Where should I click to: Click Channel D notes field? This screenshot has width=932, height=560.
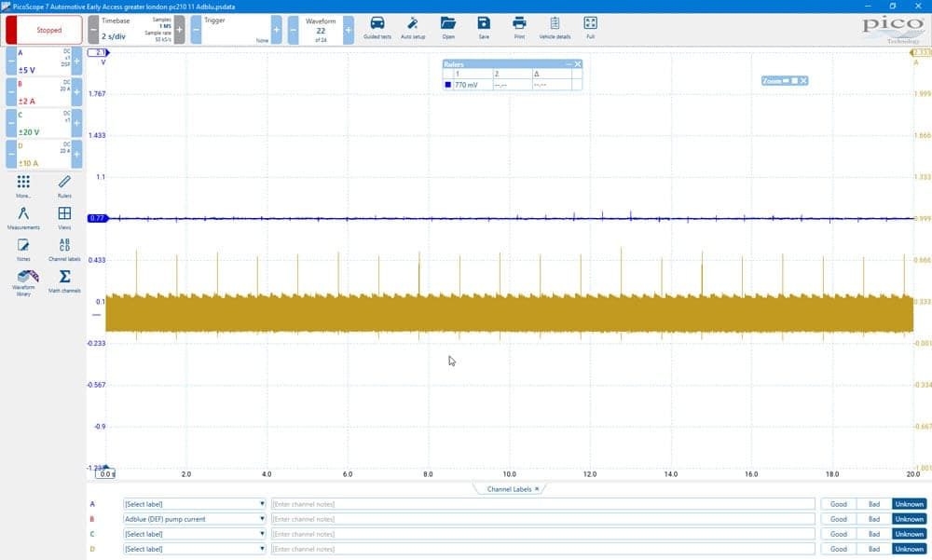click(x=542, y=549)
